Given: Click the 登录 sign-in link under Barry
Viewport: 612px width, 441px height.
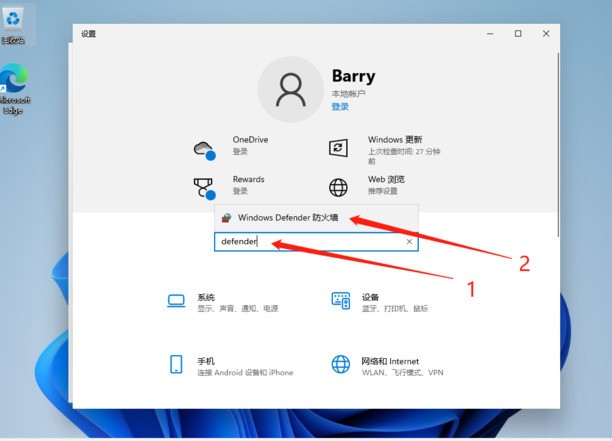Looking at the screenshot, I should pos(340,107).
